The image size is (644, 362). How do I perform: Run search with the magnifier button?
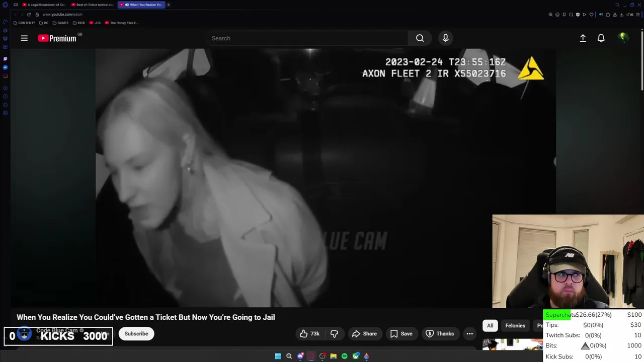(420, 38)
